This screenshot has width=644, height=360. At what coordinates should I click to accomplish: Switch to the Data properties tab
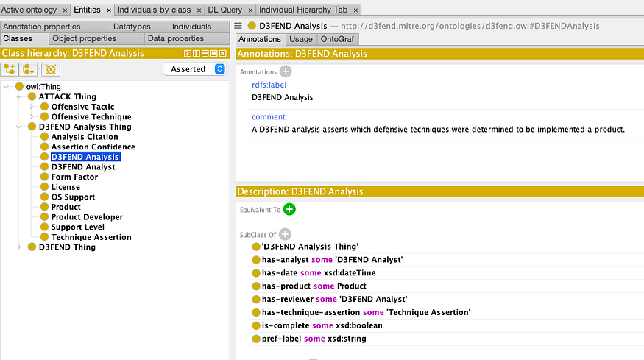point(186,38)
